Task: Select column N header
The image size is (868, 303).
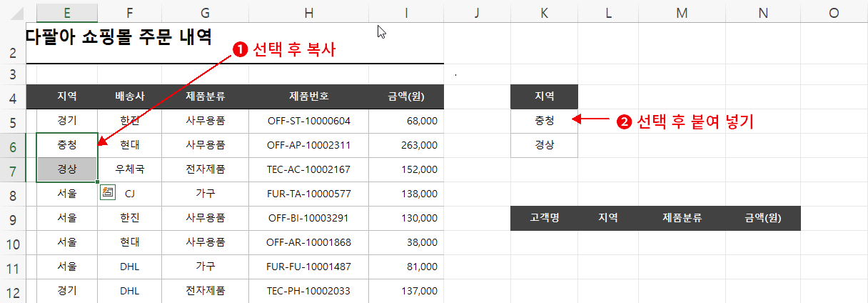Action: [x=763, y=11]
